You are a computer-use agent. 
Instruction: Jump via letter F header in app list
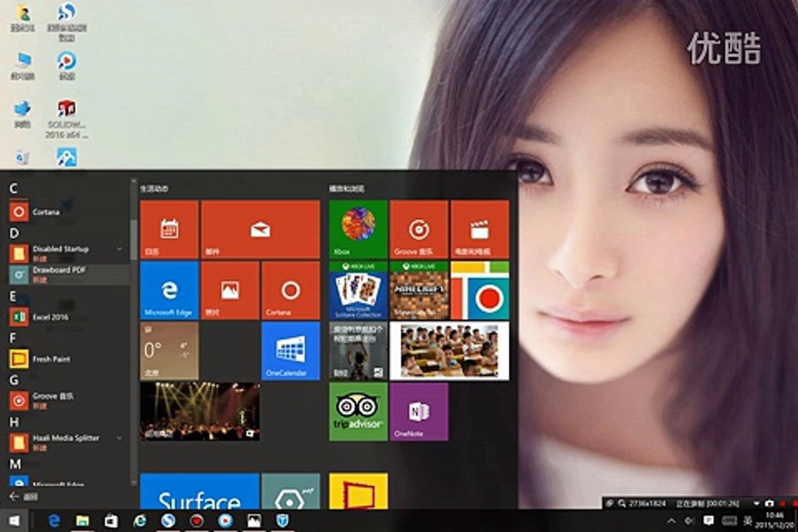coord(13,338)
